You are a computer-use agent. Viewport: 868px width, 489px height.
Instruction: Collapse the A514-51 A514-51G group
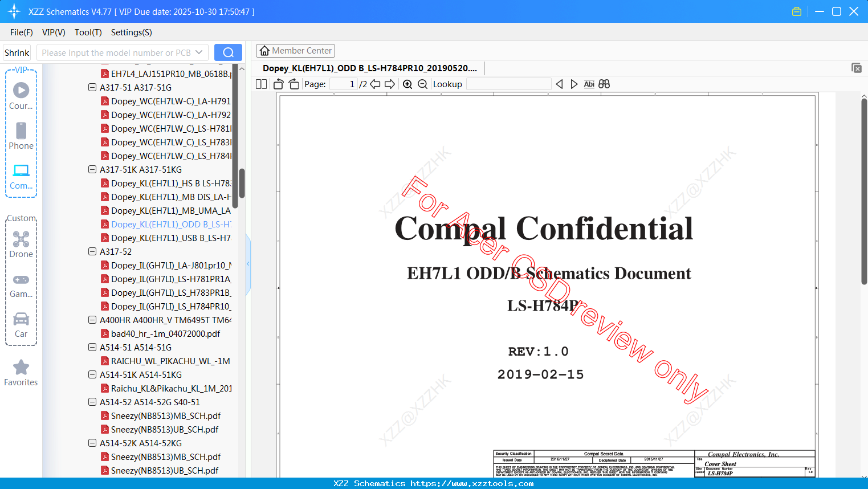(92, 348)
